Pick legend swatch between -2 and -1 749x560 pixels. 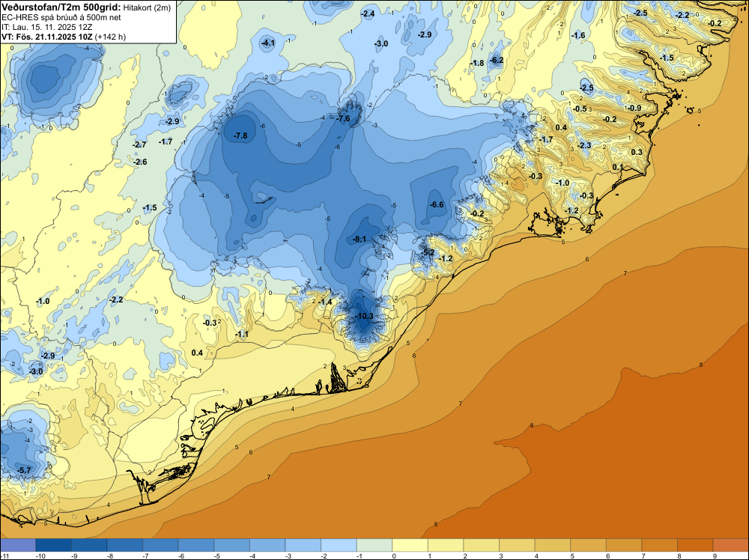click(x=339, y=545)
